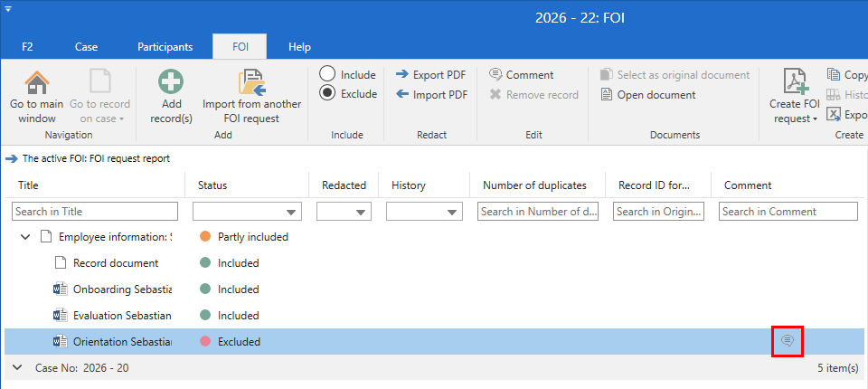
Task: Click the comment bubble on the Orientation row
Action: pos(788,341)
